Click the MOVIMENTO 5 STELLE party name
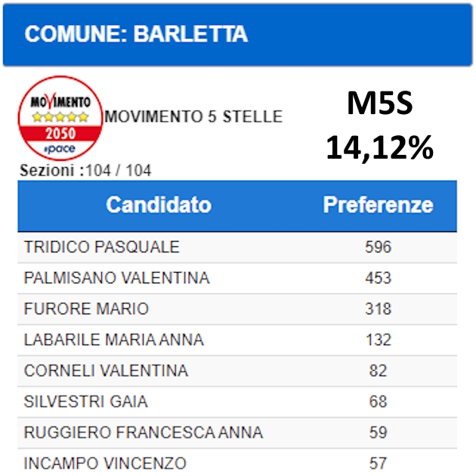This screenshot has width=476, height=476. [x=193, y=116]
